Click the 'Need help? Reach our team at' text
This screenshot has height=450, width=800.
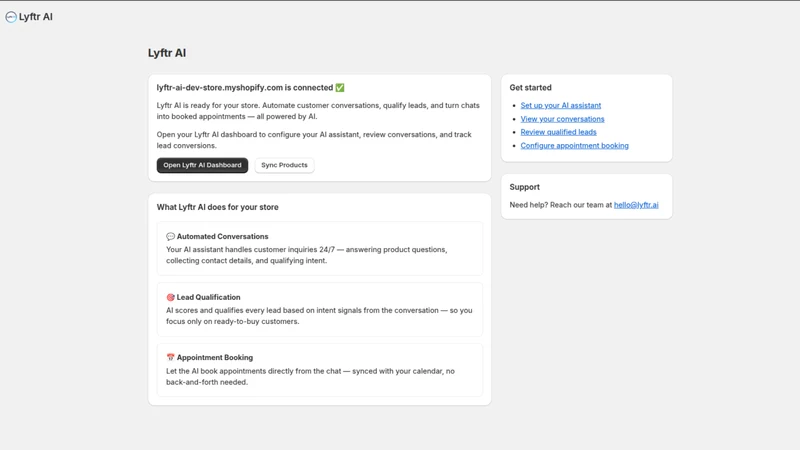pyautogui.click(x=560, y=205)
